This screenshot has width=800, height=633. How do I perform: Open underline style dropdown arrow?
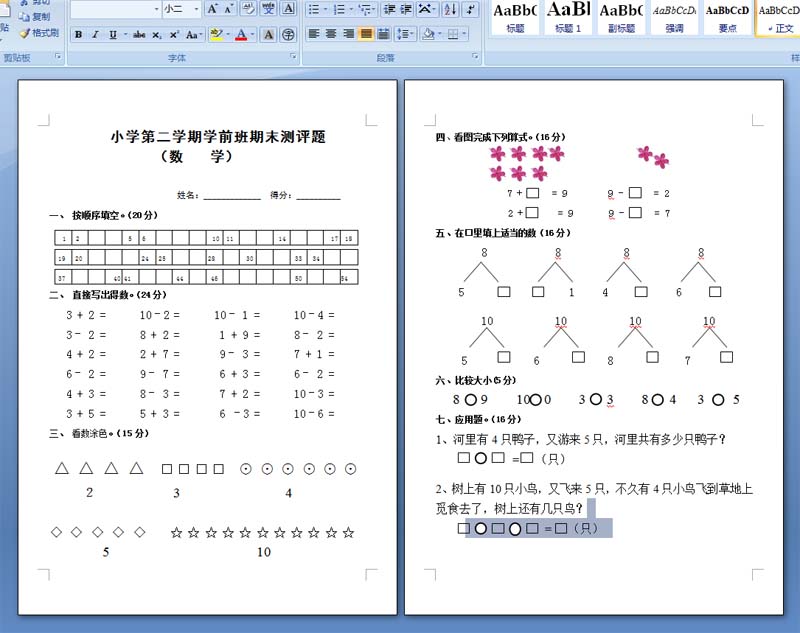coord(126,35)
